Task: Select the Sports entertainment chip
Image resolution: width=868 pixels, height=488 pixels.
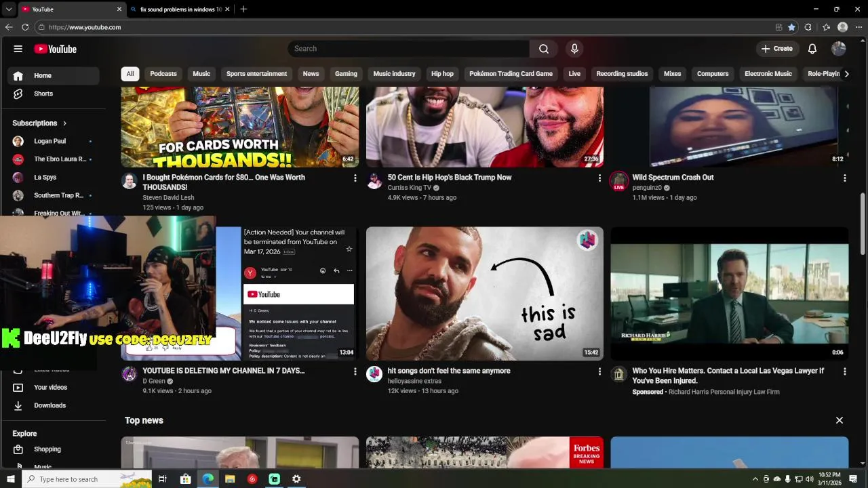Action: [256, 74]
